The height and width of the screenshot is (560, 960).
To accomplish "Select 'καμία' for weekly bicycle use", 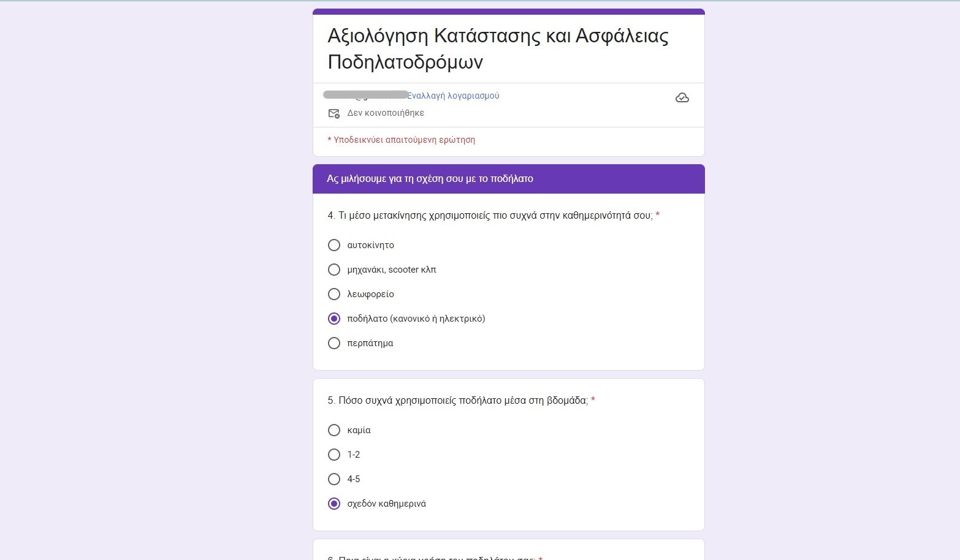I will click(x=334, y=430).
